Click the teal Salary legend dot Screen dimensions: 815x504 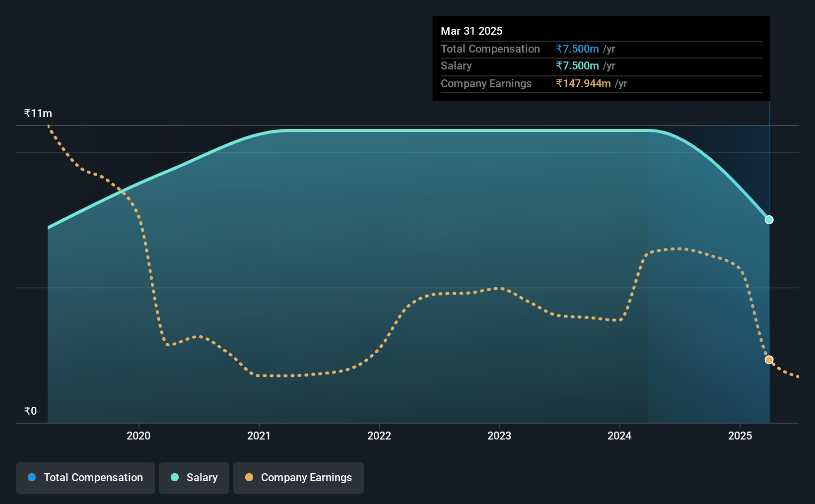click(175, 477)
